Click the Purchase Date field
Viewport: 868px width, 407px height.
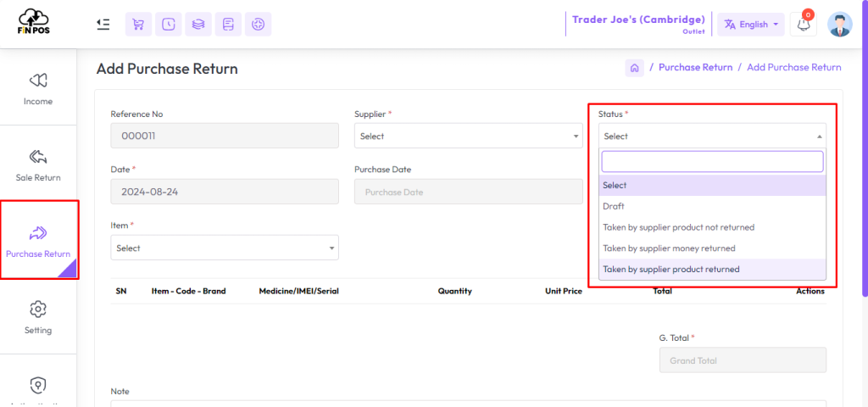pos(468,192)
